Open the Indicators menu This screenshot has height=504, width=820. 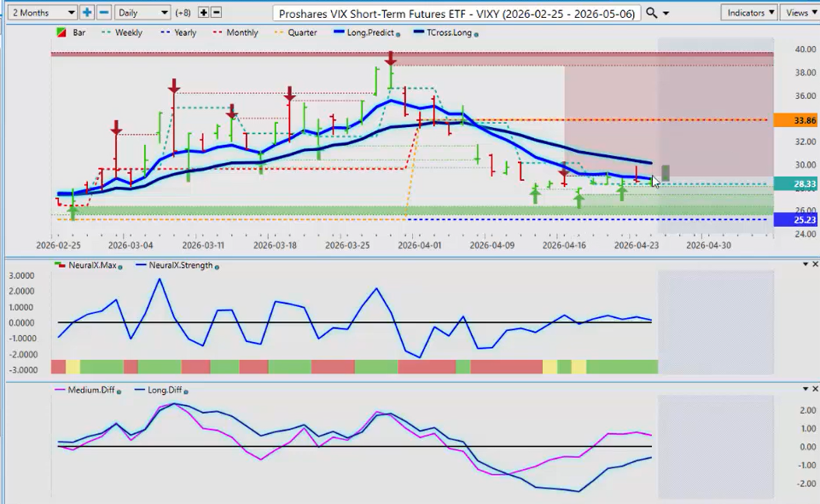[748, 13]
